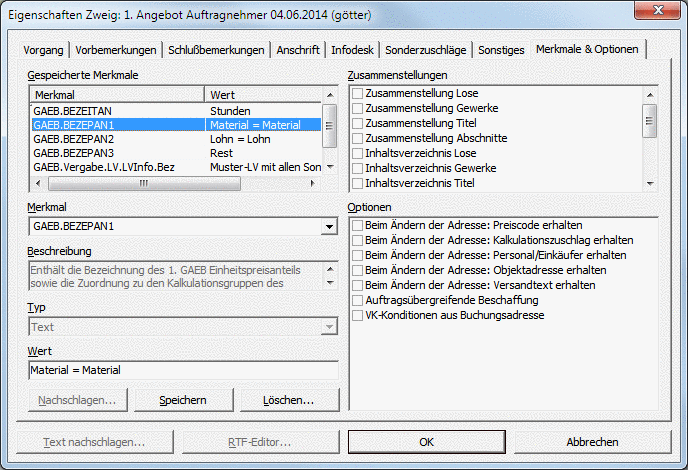
Task: Open the Vorbemerkungen tab
Action: pos(115,50)
